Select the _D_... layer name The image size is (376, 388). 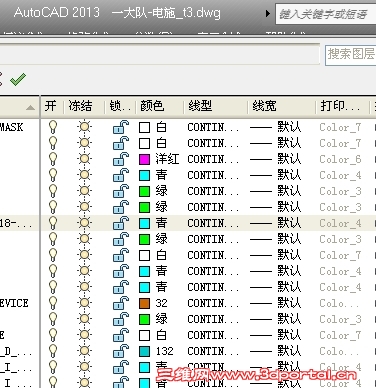[x=16, y=351]
